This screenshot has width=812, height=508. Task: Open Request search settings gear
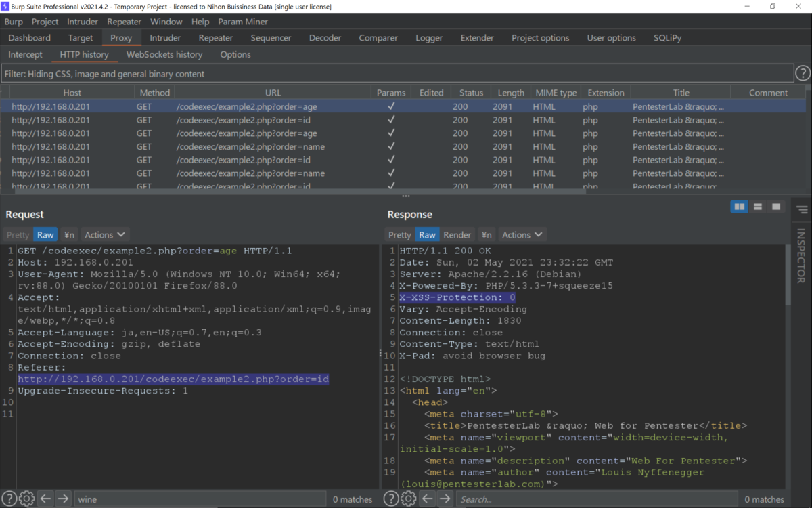pos(26,499)
